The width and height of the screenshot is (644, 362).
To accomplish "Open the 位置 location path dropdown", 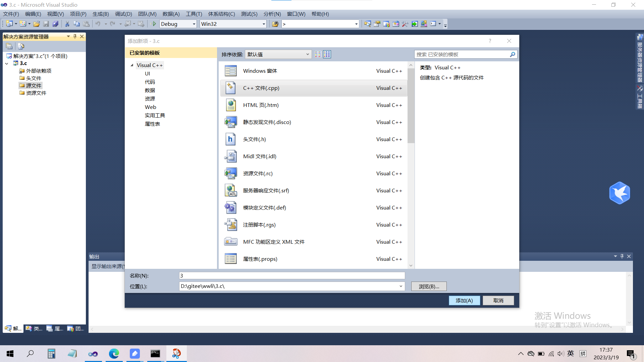I will [x=400, y=286].
